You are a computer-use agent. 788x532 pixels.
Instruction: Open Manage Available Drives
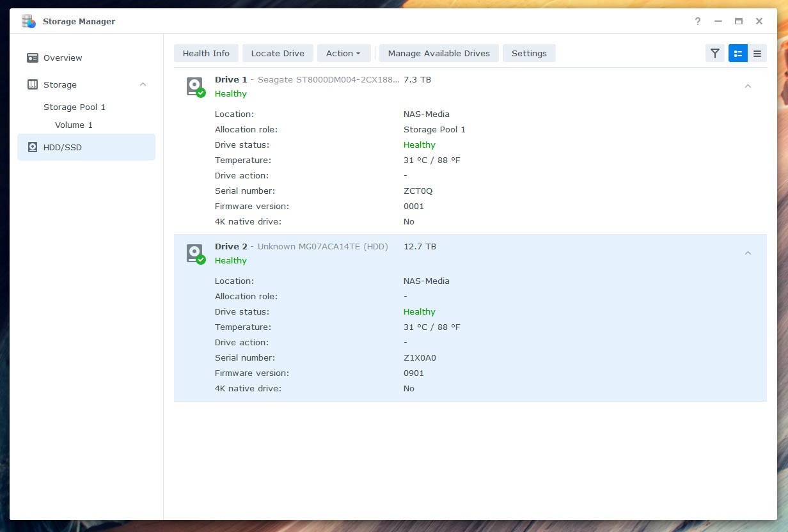click(x=439, y=53)
